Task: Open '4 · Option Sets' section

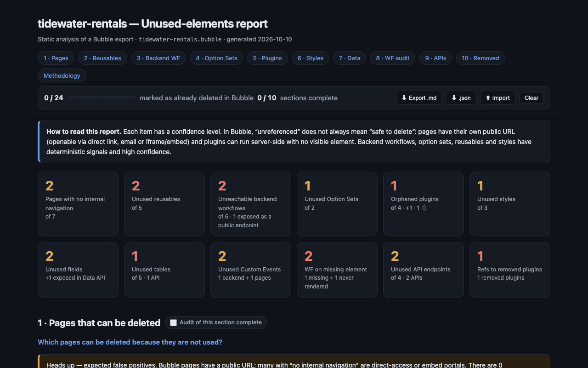Action: coord(216,58)
